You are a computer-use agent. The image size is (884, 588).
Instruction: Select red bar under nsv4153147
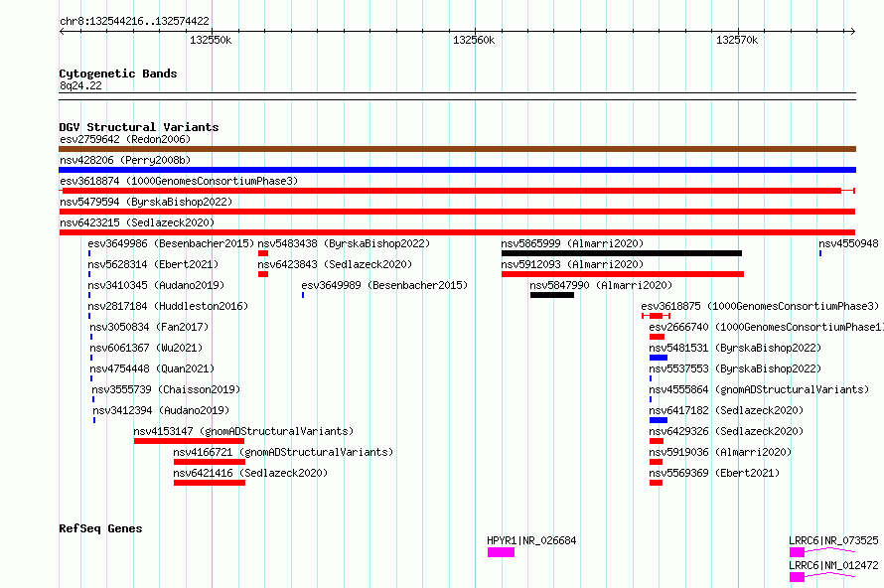point(189,441)
